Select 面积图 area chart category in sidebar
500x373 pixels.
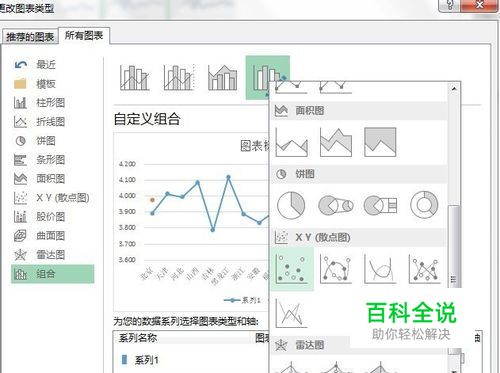53,179
